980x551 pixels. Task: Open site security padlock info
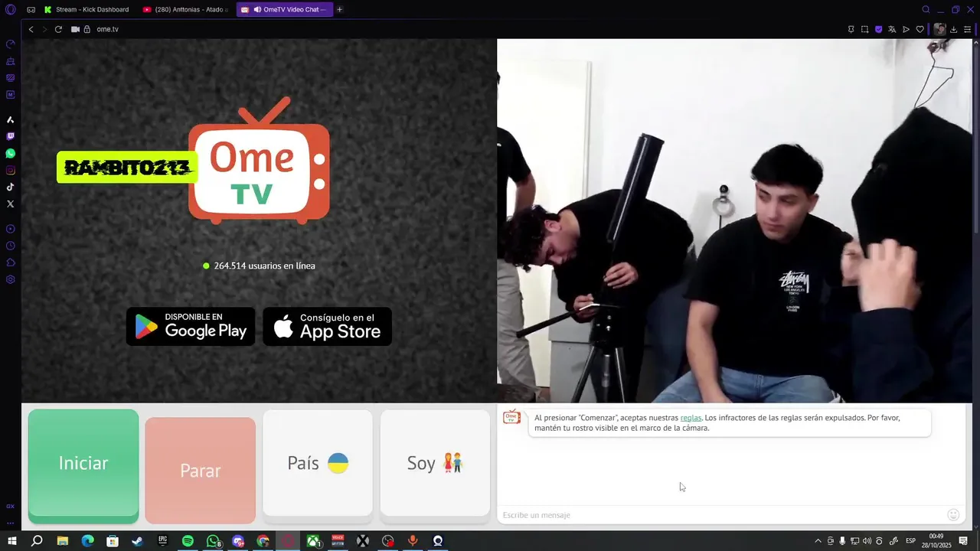pyautogui.click(x=87, y=29)
